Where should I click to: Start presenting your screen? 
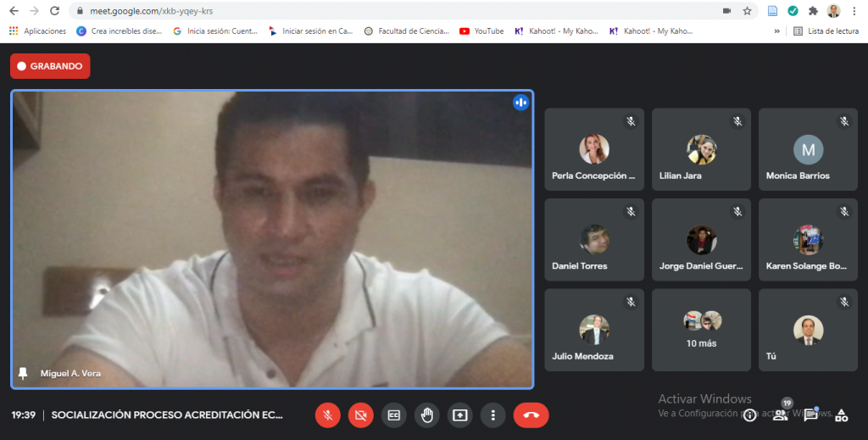point(460,415)
